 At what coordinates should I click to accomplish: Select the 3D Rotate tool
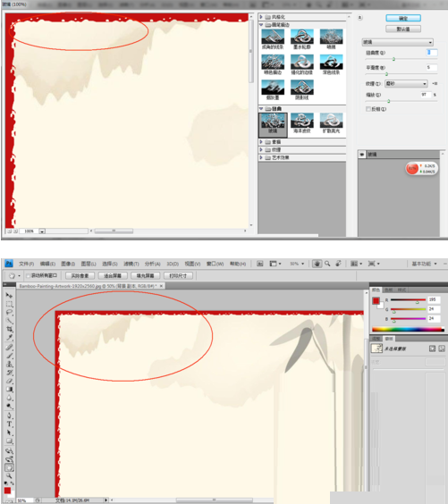(9, 451)
